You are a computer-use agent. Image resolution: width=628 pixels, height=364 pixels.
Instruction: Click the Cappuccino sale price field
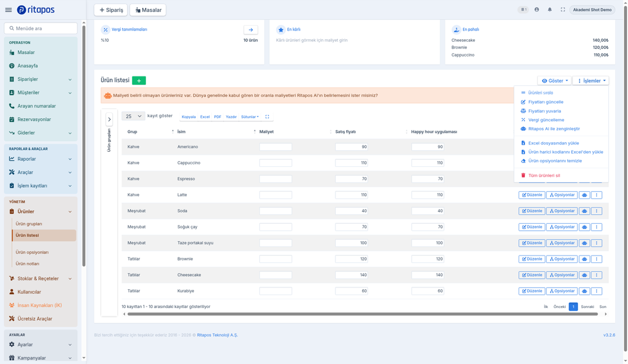tap(352, 163)
